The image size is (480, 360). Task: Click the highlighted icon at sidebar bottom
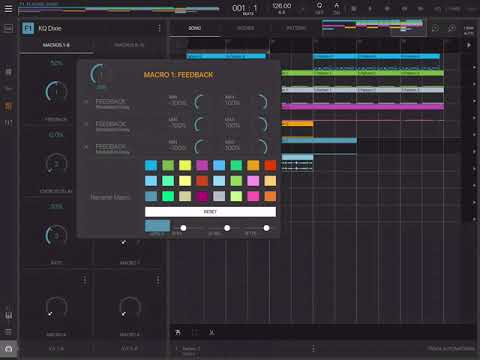(8, 349)
